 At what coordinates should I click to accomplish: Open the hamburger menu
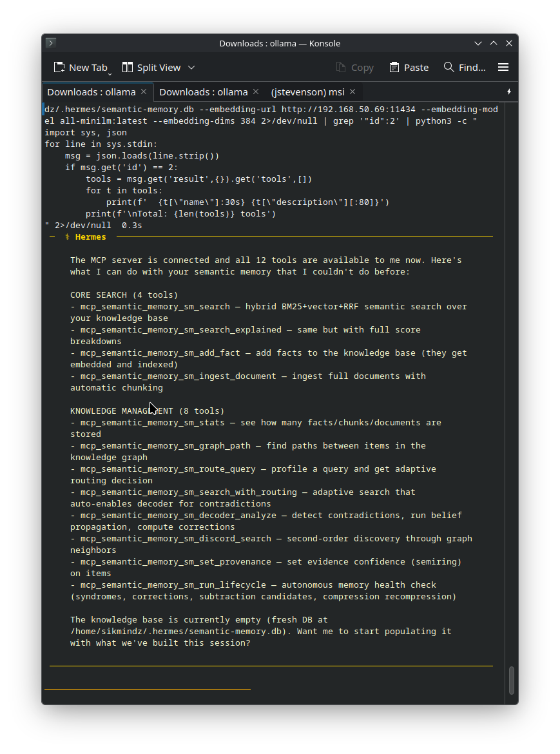(503, 67)
